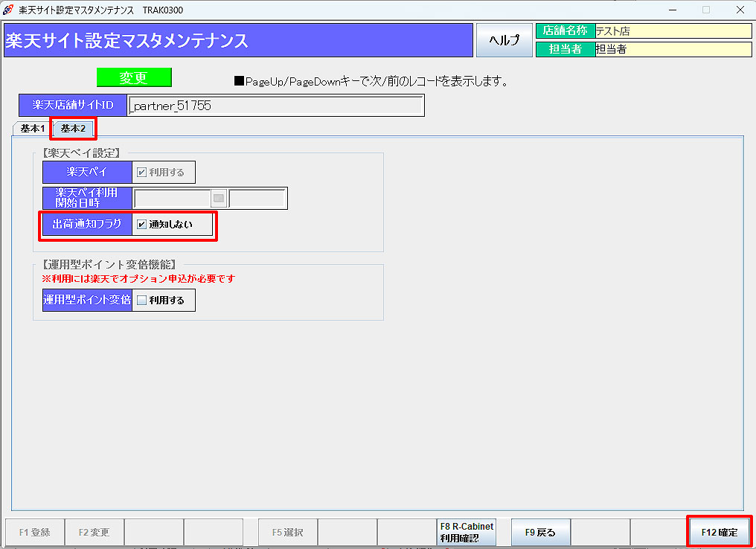This screenshot has height=549, width=756.
Task: Click the app icon in title bar
Action: [x=7, y=10]
